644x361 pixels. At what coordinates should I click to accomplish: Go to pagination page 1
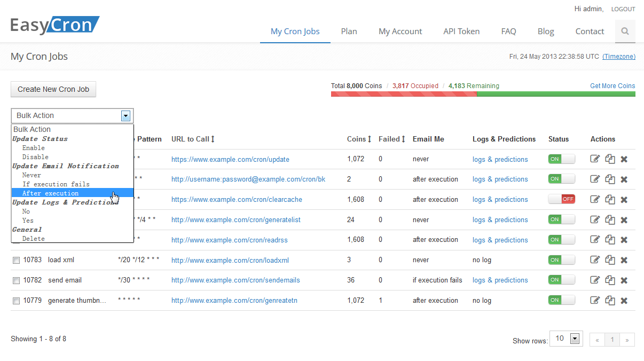pos(612,339)
